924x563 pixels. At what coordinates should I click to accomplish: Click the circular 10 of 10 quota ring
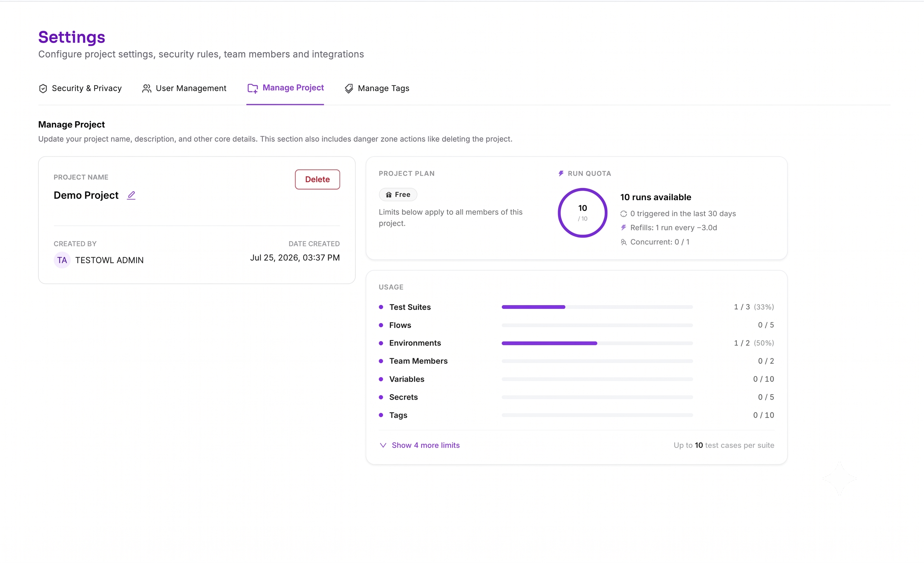pos(582,213)
